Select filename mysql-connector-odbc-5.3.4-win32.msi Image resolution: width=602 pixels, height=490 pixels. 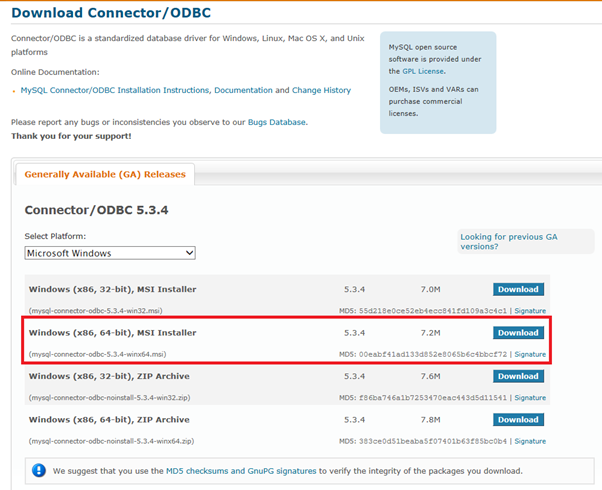96,311
